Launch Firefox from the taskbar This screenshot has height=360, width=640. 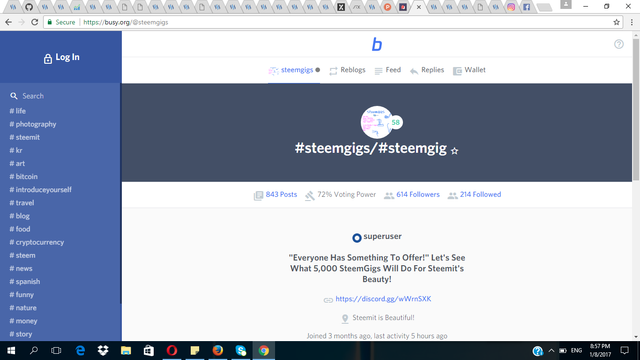tap(218, 351)
